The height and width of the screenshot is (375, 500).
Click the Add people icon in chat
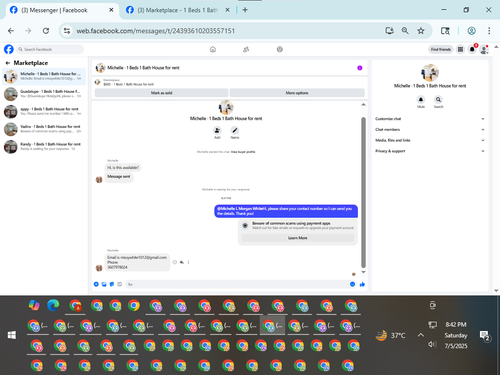coord(217,130)
